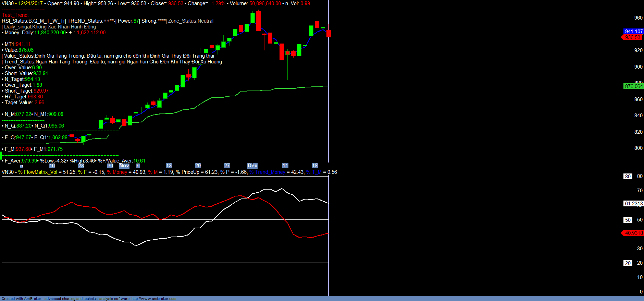Select the red 936.53 close price tag
The width and height of the screenshot is (644, 301).
632,37
